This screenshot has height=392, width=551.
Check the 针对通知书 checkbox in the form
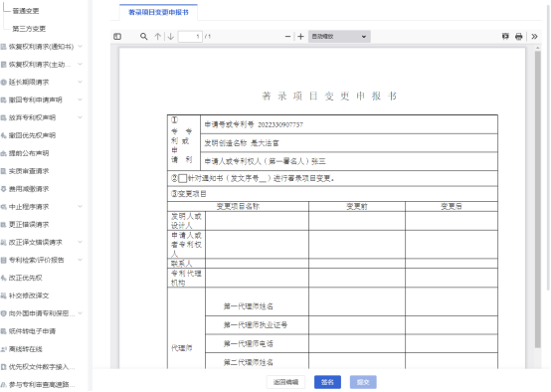[x=182, y=179]
